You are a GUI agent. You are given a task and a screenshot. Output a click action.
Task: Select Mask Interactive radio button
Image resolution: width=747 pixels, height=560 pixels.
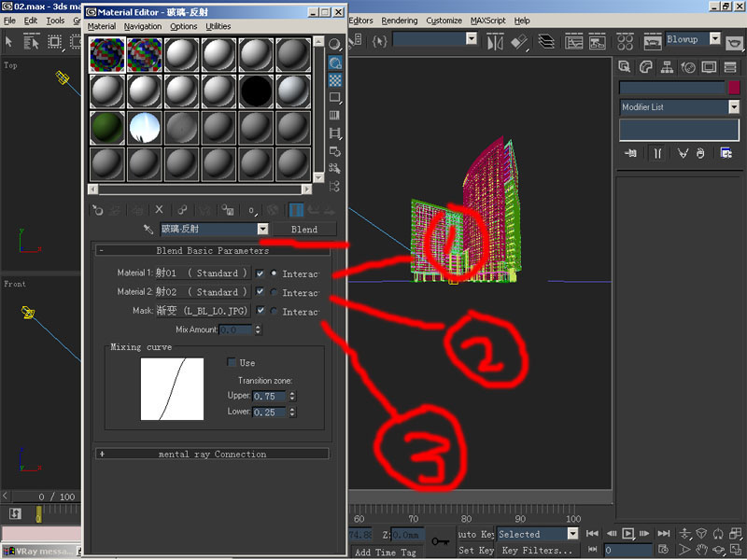click(274, 311)
